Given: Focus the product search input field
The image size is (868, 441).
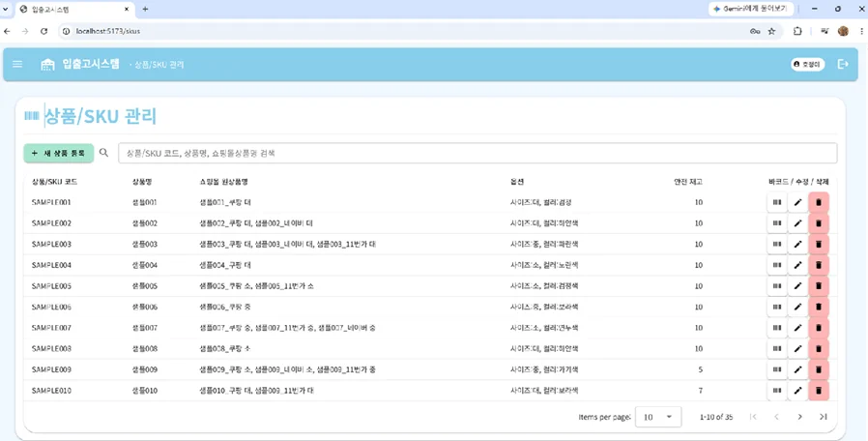Looking at the screenshot, I should (477, 153).
